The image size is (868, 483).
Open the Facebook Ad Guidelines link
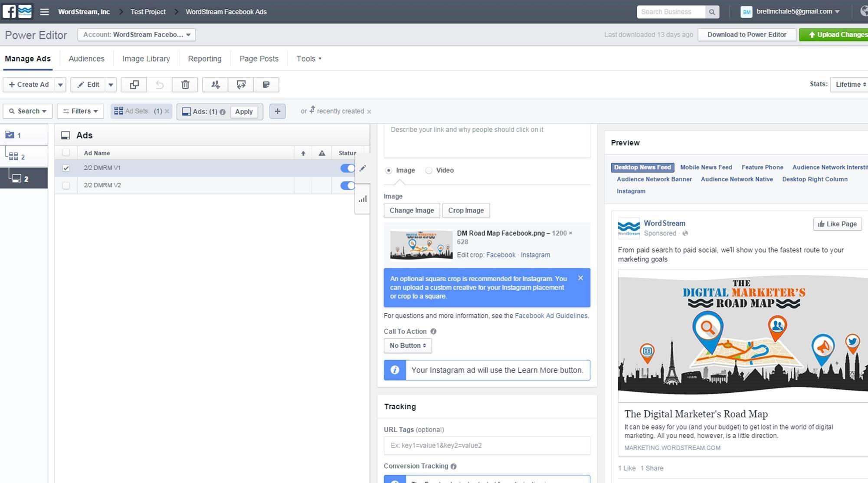coord(551,316)
